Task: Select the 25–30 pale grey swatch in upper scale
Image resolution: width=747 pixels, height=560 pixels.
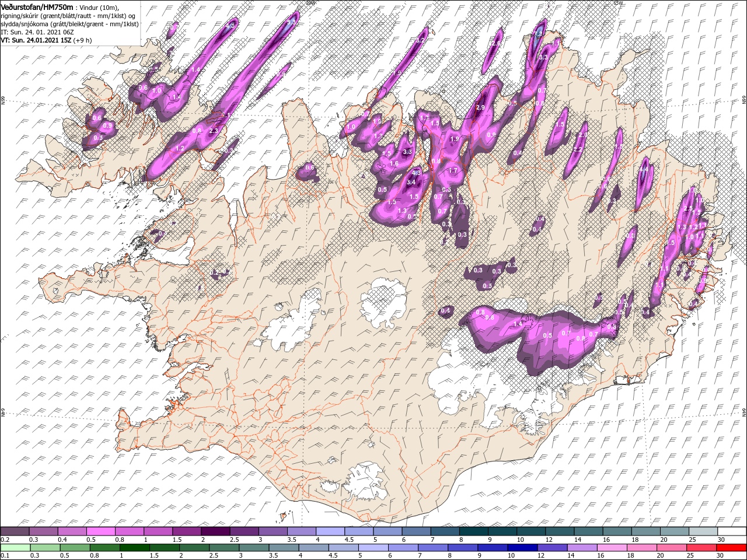Action: coord(704,531)
